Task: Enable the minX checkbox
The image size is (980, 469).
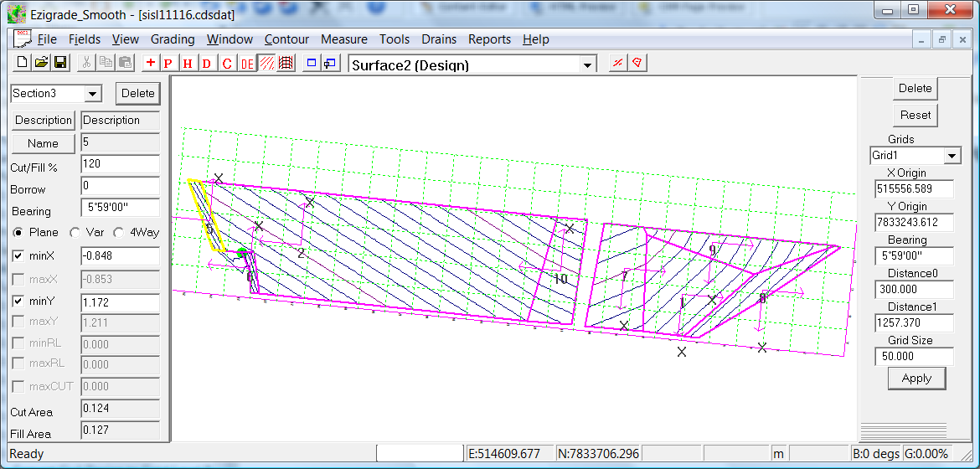Action: (x=19, y=256)
